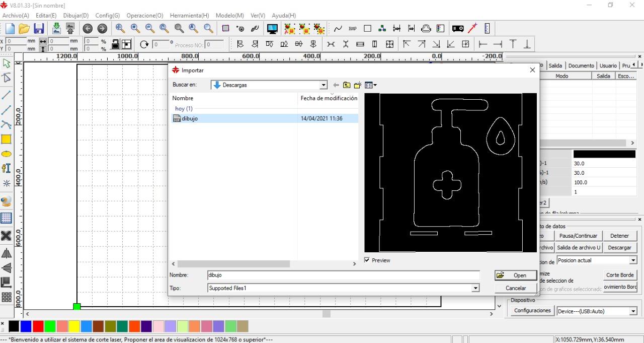Click the array grid tool in left toolbar
The height and width of the screenshot is (343, 644).
pyautogui.click(x=7, y=297)
